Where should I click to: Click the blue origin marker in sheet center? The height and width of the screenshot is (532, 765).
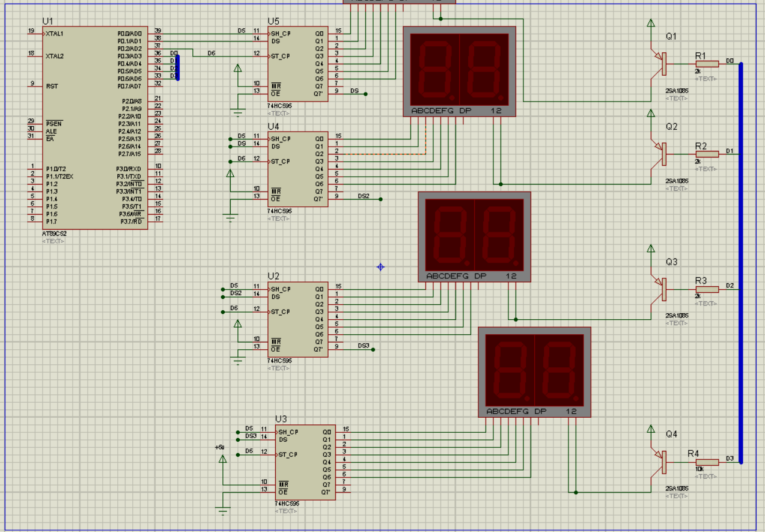(x=380, y=267)
